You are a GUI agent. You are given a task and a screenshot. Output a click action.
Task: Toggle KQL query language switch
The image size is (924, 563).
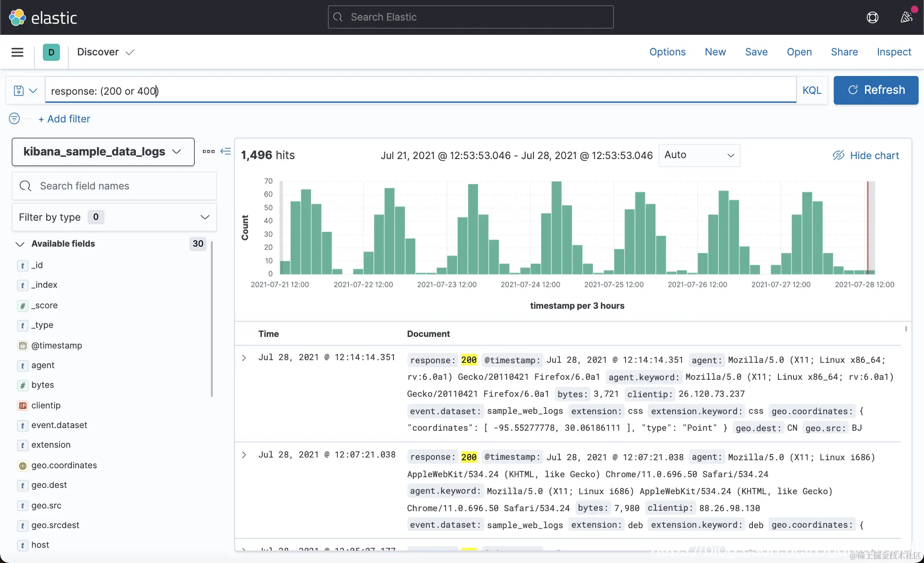(x=812, y=90)
